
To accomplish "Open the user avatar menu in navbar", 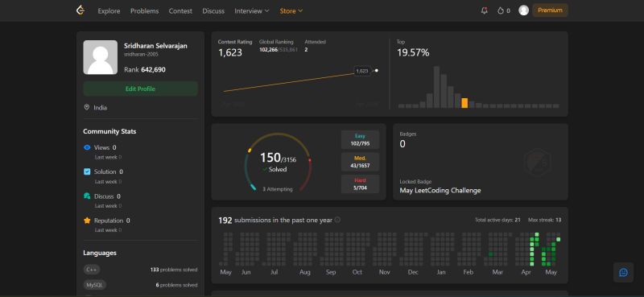I will 523,10.
